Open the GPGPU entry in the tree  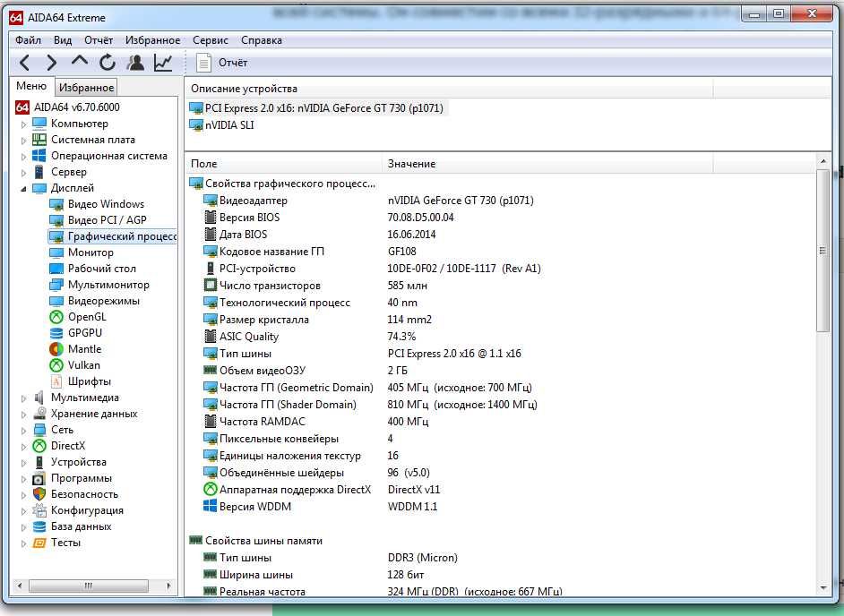pos(84,333)
